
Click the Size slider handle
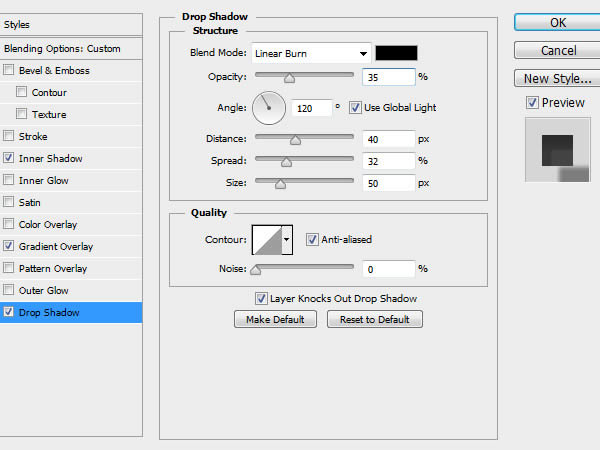(x=280, y=184)
